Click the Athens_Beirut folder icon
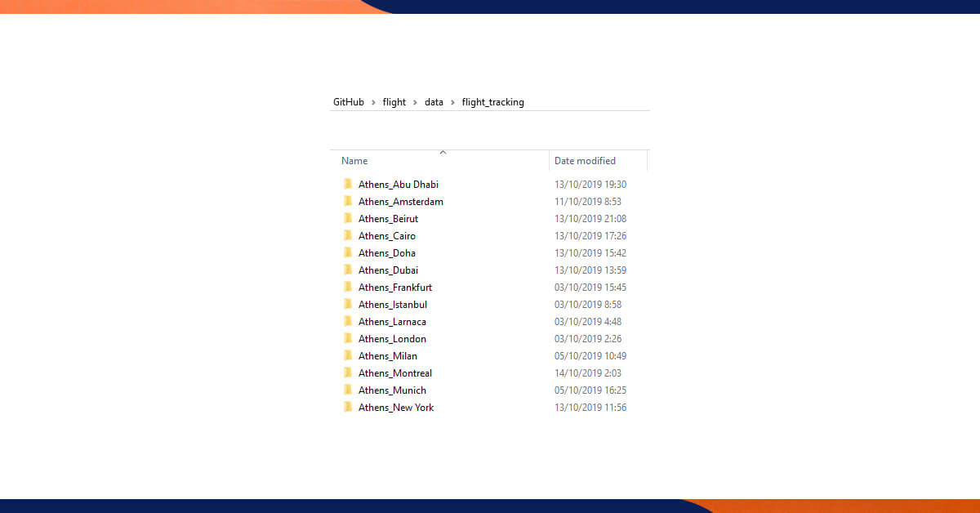The image size is (980, 513). tap(348, 218)
